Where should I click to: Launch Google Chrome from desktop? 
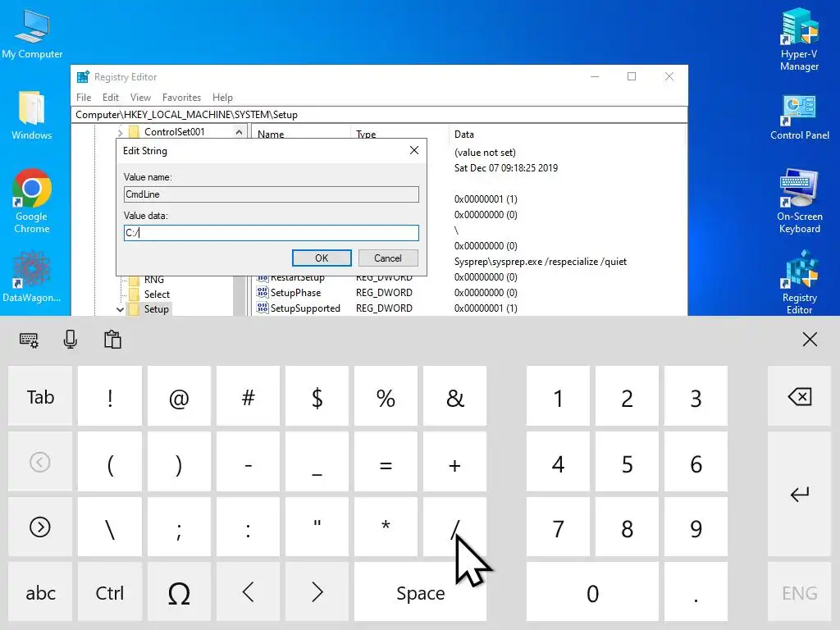pyautogui.click(x=32, y=201)
